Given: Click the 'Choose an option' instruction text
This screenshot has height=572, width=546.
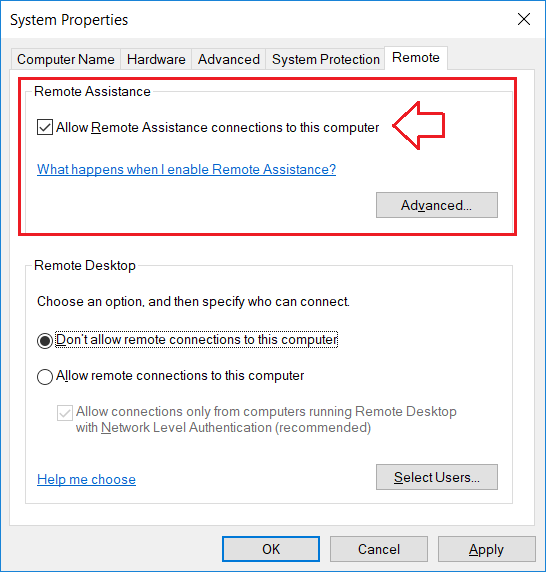Looking at the screenshot, I should click(x=193, y=302).
